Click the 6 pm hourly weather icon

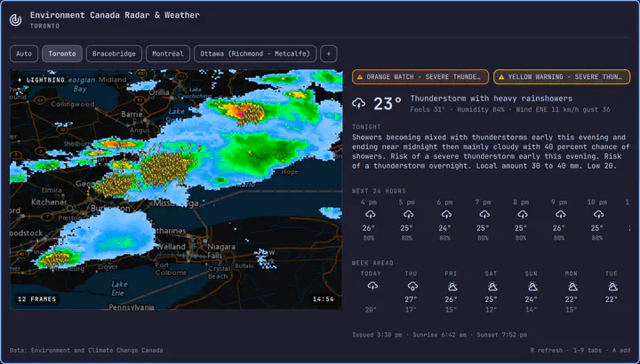click(446, 215)
